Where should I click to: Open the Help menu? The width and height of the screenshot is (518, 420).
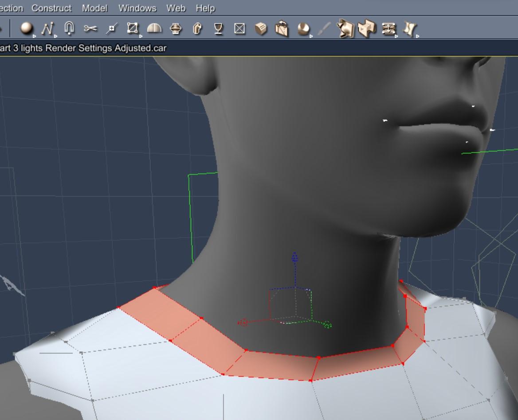(x=205, y=8)
